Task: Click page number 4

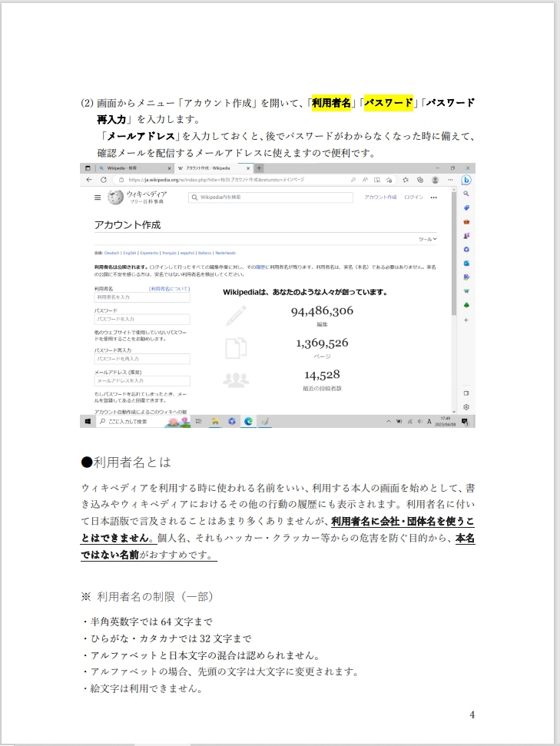Action: click(x=472, y=715)
